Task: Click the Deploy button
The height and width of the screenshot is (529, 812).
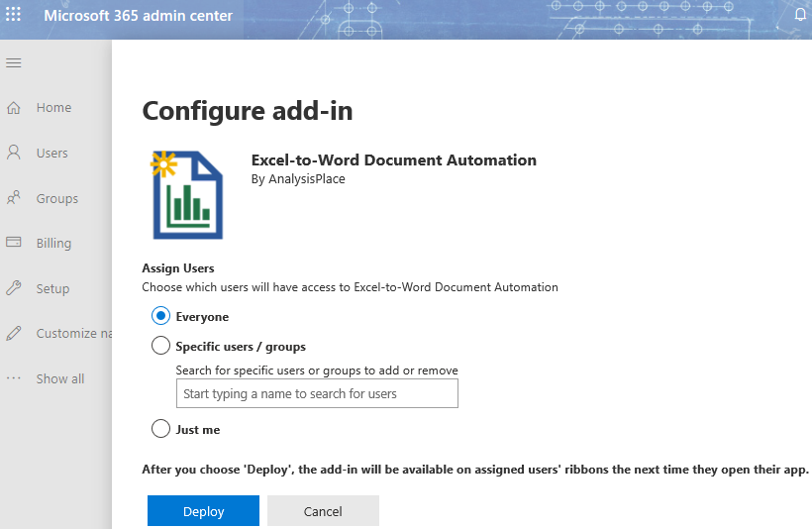Action: click(x=203, y=511)
